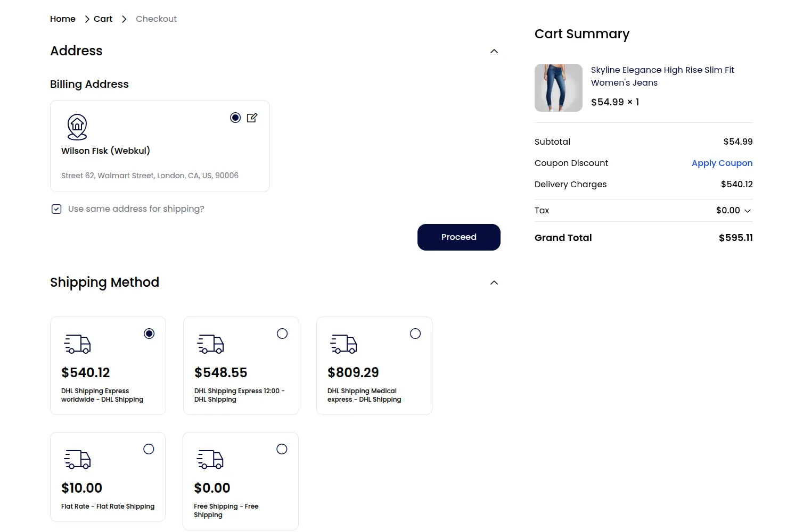Click the Apply Coupon link
The width and height of the screenshot is (803, 532).
(x=722, y=163)
